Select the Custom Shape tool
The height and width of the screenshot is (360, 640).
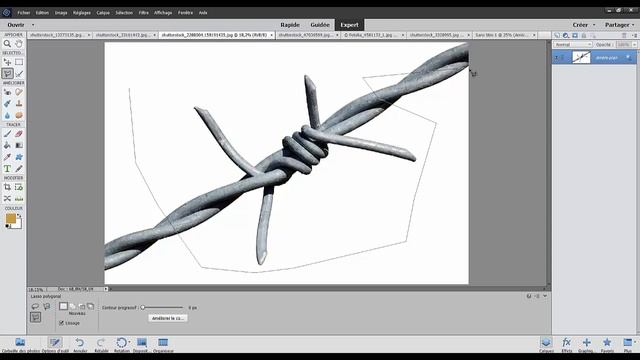[19, 157]
